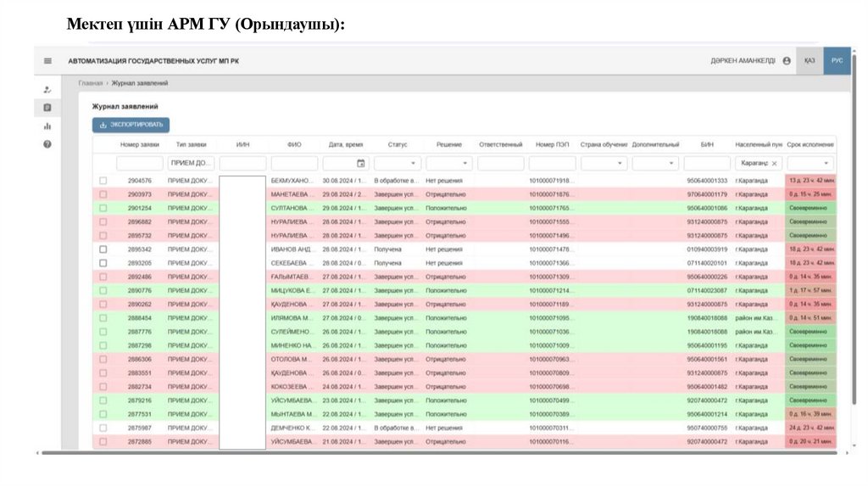The width and height of the screenshot is (868, 487).
Task: Focus the ФИО filter input
Action: click(294, 163)
